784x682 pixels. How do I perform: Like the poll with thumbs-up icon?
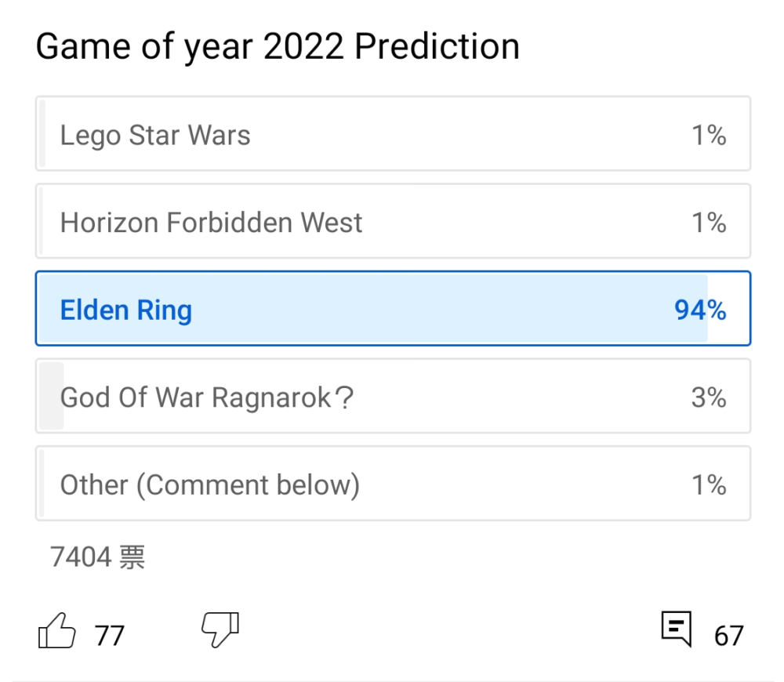tap(56, 630)
